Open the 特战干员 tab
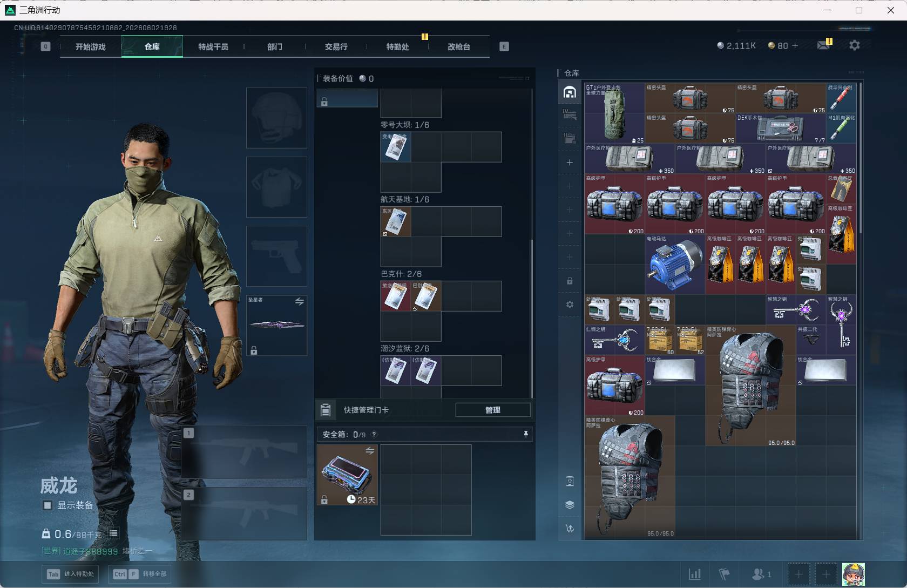Screen dimensions: 907x588 (213, 46)
